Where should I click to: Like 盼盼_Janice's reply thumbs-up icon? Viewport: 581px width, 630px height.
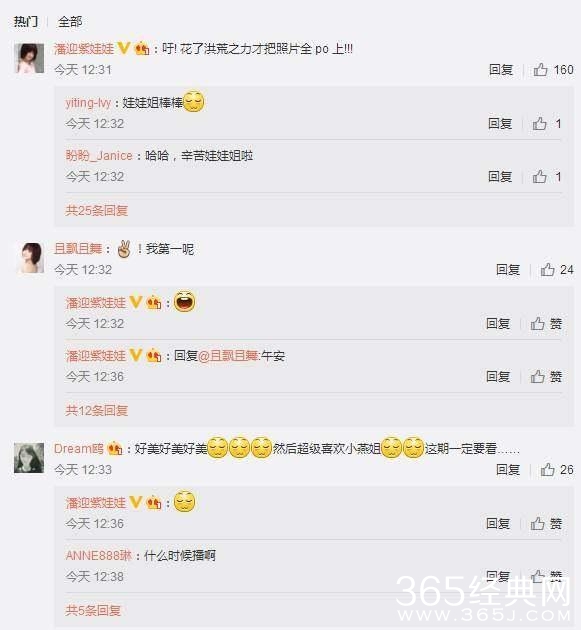(x=546, y=177)
